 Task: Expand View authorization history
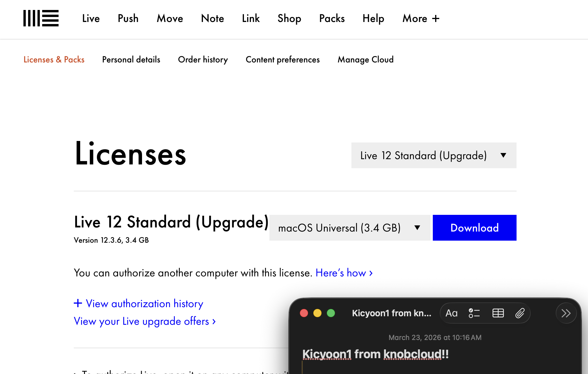pyautogui.click(x=139, y=303)
